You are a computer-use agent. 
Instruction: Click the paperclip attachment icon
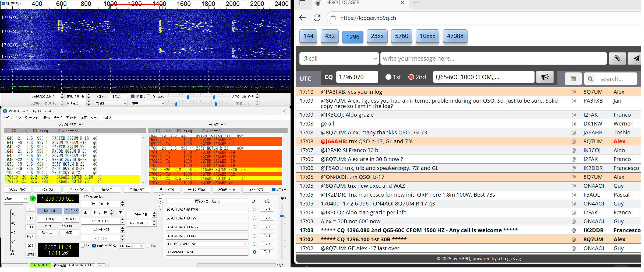point(617,58)
